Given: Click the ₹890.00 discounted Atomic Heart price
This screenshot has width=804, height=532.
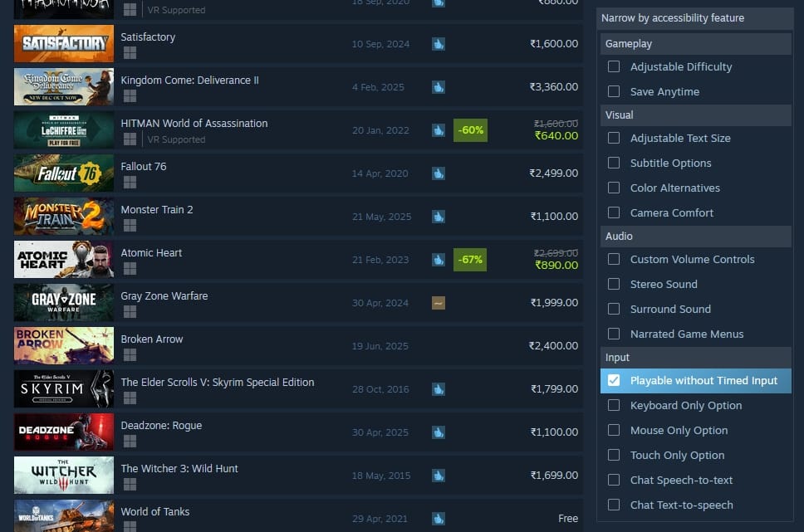Looking at the screenshot, I should [556, 266].
